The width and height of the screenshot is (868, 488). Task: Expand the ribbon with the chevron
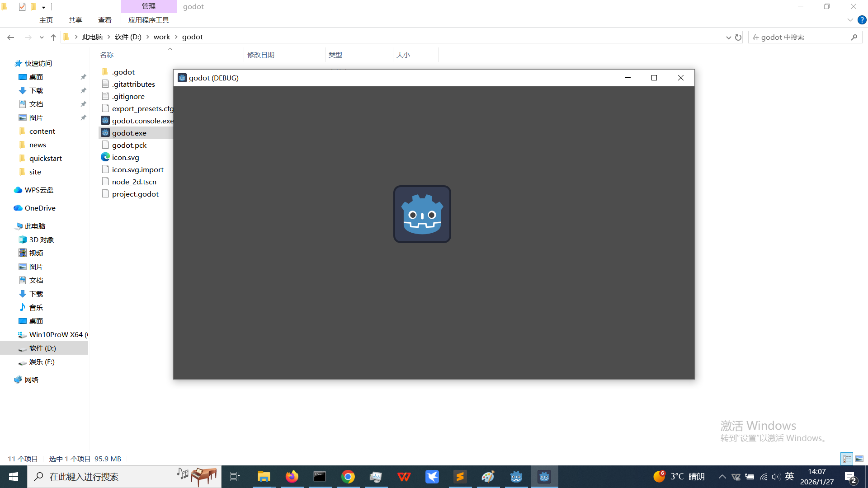[x=850, y=20]
